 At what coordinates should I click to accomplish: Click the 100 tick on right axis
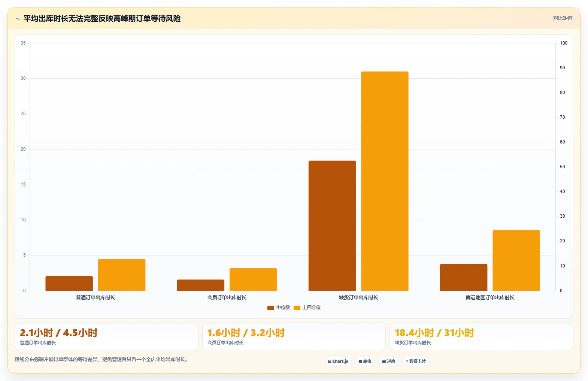pyautogui.click(x=564, y=43)
